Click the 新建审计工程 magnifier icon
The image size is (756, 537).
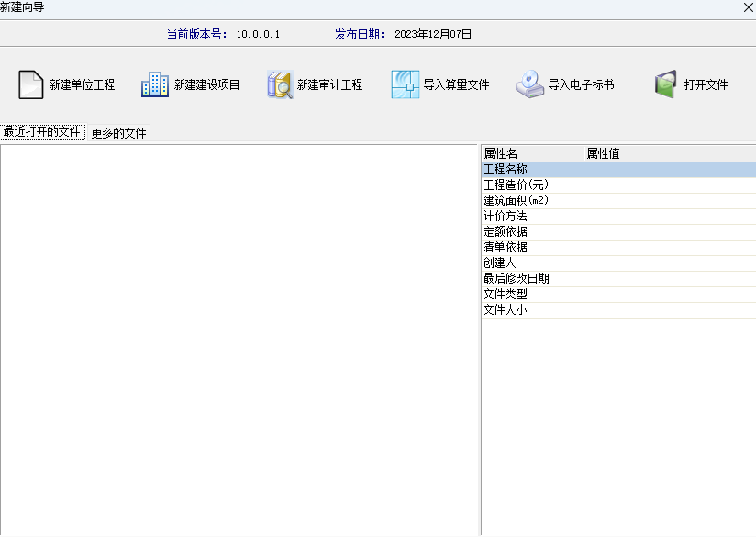click(x=280, y=84)
